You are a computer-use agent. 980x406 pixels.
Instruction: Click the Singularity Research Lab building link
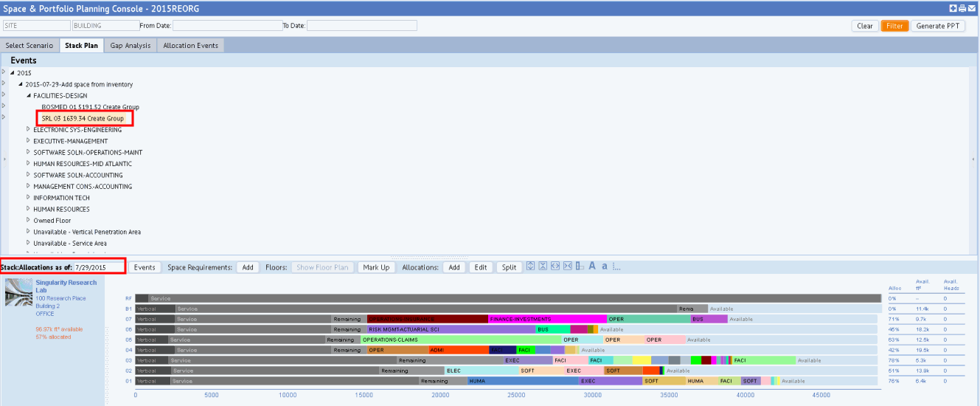[66, 286]
